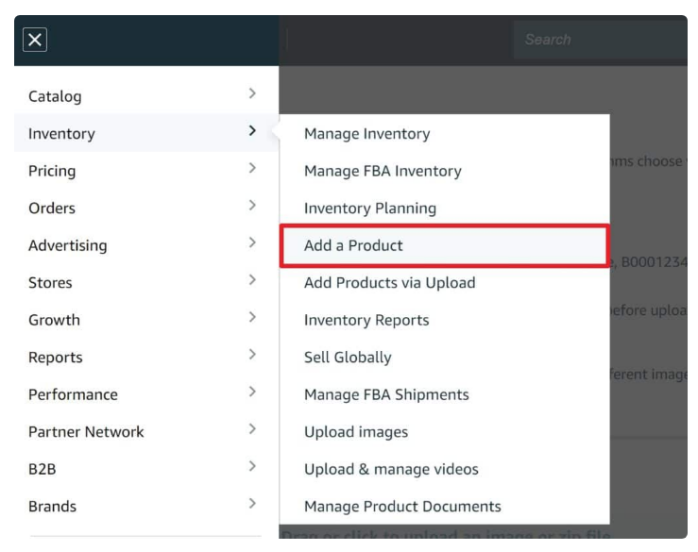698x552 pixels.
Task: Go to Manage FBA Inventory
Action: click(x=444, y=171)
